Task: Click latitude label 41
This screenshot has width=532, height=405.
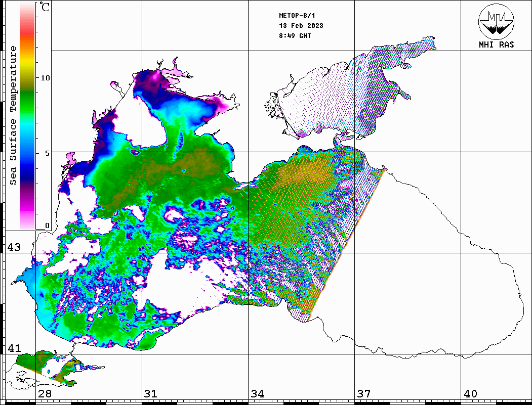Action: pyautogui.click(x=14, y=348)
